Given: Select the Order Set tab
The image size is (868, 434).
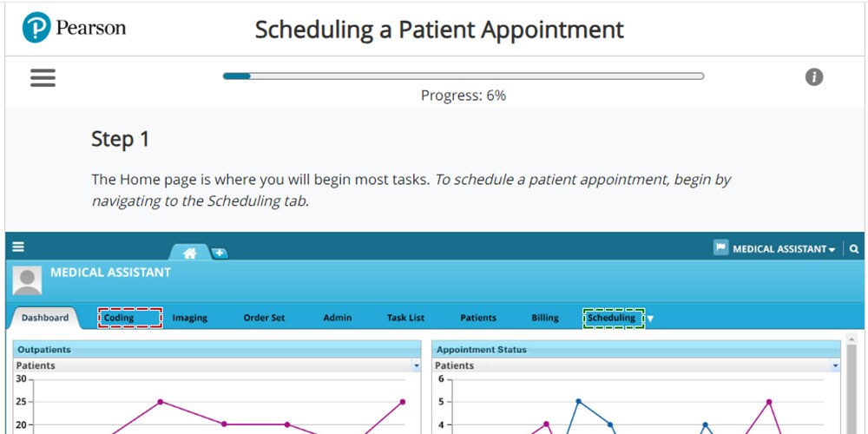Looking at the screenshot, I should point(264,318).
